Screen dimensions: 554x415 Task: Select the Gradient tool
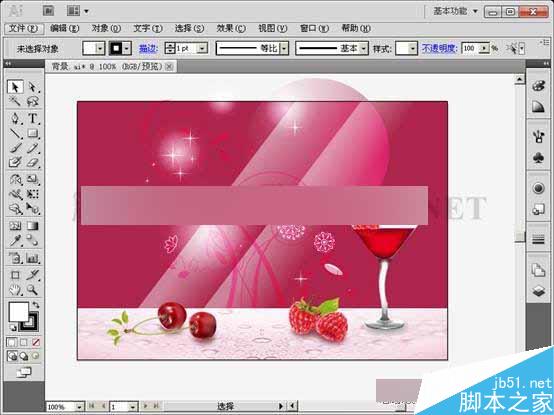click(33, 226)
